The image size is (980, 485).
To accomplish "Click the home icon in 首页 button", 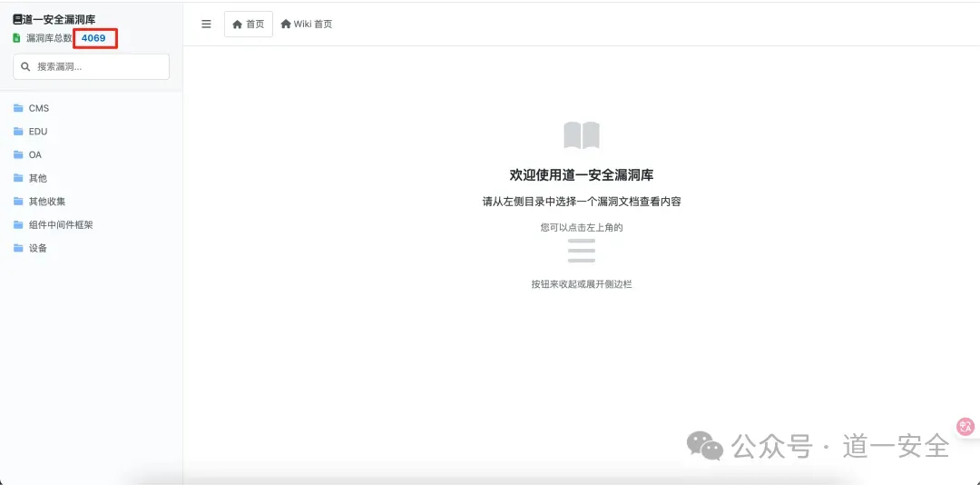I will [x=237, y=25].
